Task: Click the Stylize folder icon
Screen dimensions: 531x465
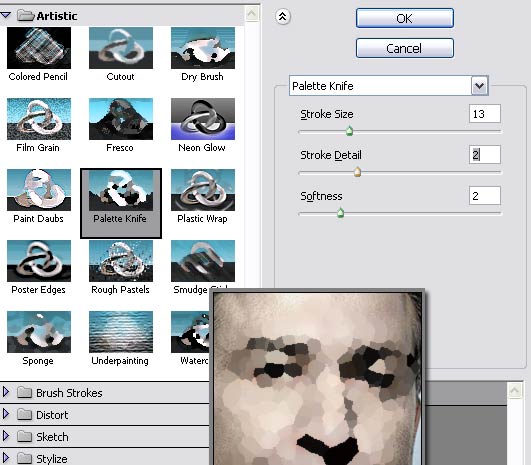Action: tap(24, 458)
